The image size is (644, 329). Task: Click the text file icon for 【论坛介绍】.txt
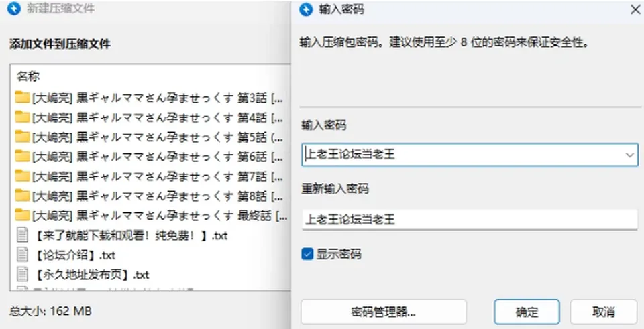click(x=22, y=255)
